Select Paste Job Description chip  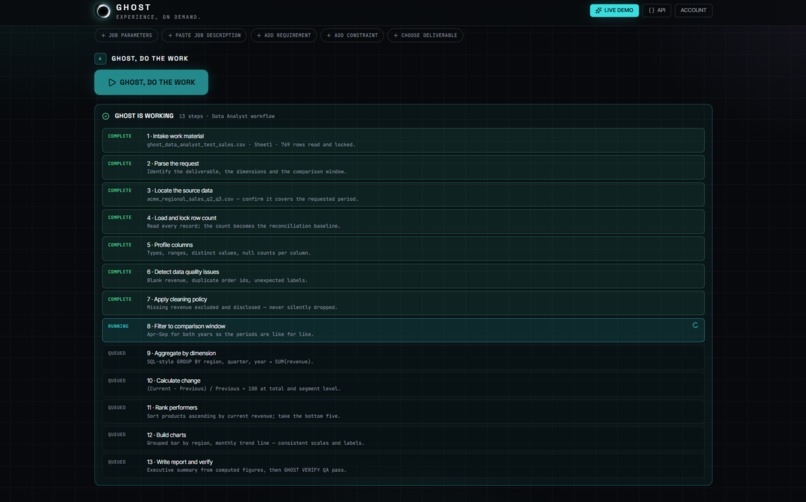[204, 35]
